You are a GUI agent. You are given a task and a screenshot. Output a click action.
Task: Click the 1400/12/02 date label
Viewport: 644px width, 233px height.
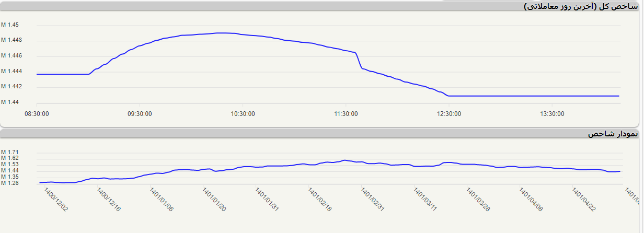pos(55,200)
